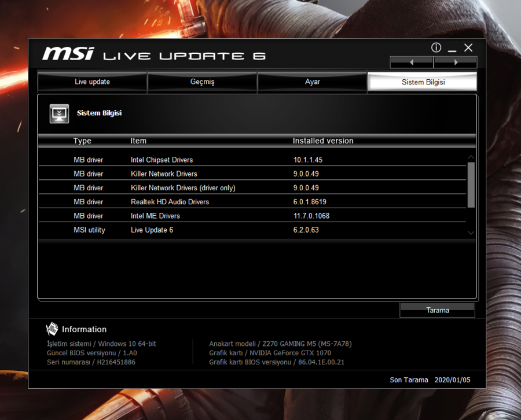Click Grafik kartı BIOS versiyonu text
Image resolution: width=521 pixels, height=420 pixels.
tap(277, 362)
